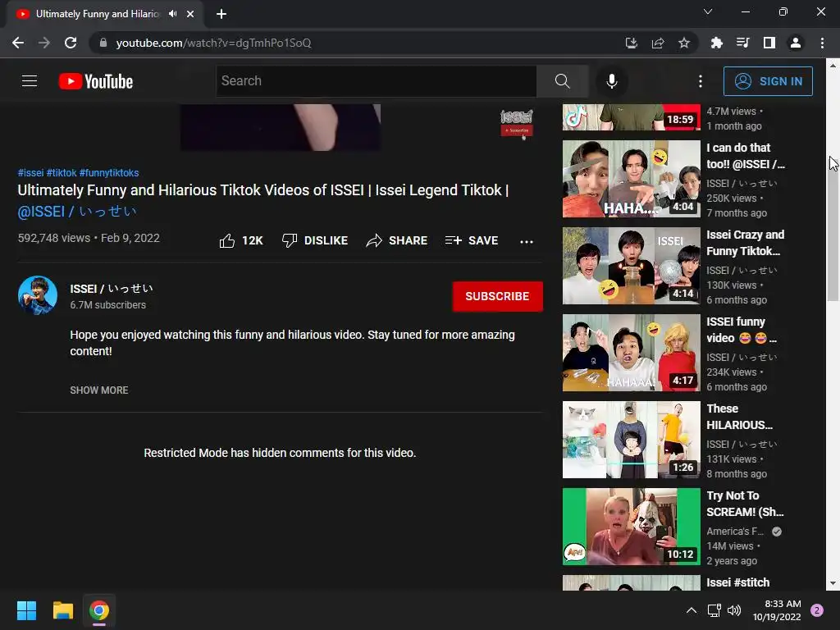
Task: View site info padlock icon
Action: click(x=103, y=43)
